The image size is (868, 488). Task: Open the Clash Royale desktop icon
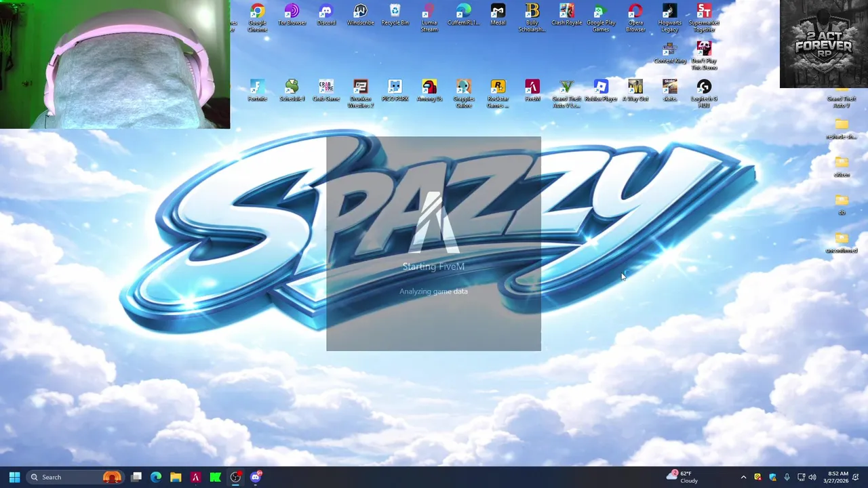point(566,15)
